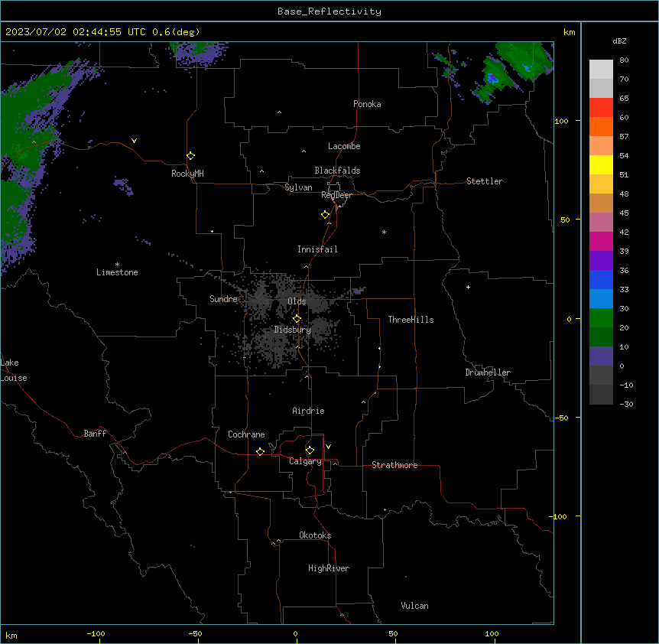Screen dimensions: 659x644
Task: Click the yellow diamond marker south of RedDeer
Action: [326, 215]
